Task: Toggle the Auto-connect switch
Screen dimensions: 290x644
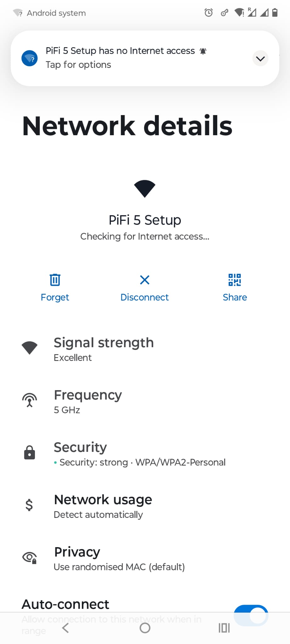Action: coord(251,615)
